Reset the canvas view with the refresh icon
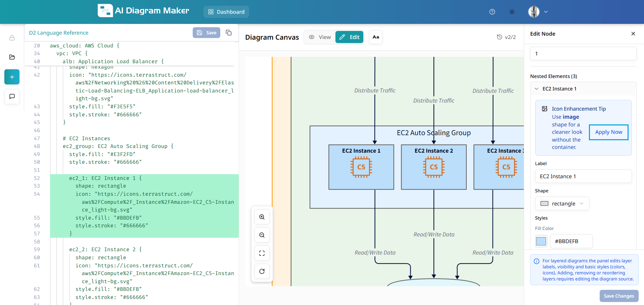The height and width of the screenshot is (305, 644). click(262, 271)
